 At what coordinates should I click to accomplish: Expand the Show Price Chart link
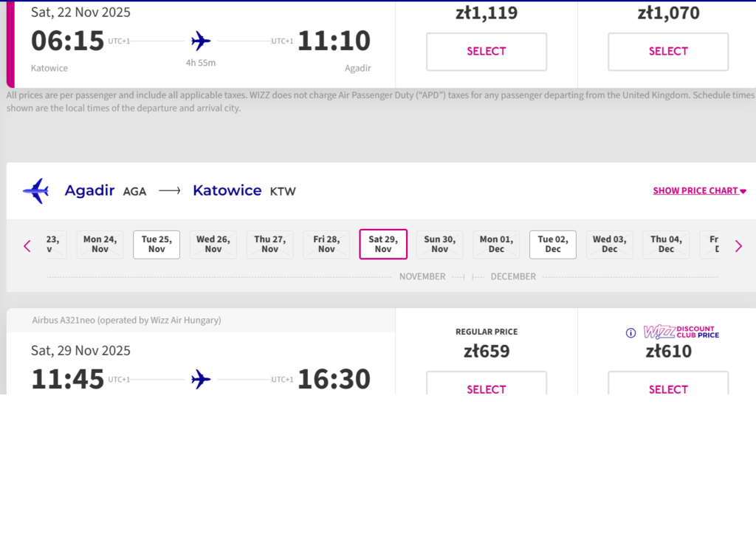click(699, 191)
